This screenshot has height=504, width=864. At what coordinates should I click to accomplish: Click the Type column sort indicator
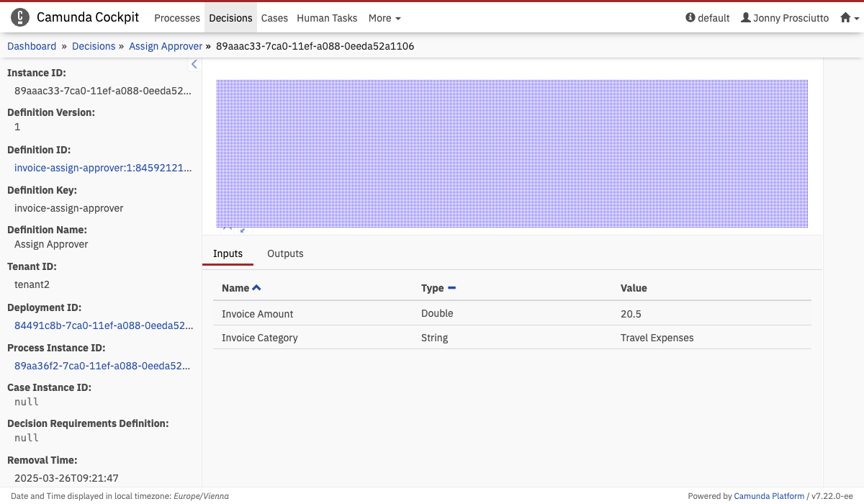451,288
